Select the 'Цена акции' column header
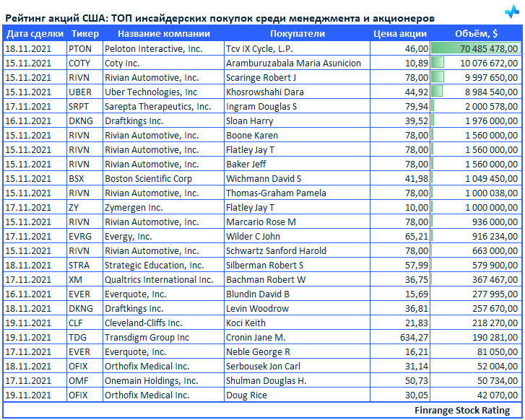 [x=400, y=34]
